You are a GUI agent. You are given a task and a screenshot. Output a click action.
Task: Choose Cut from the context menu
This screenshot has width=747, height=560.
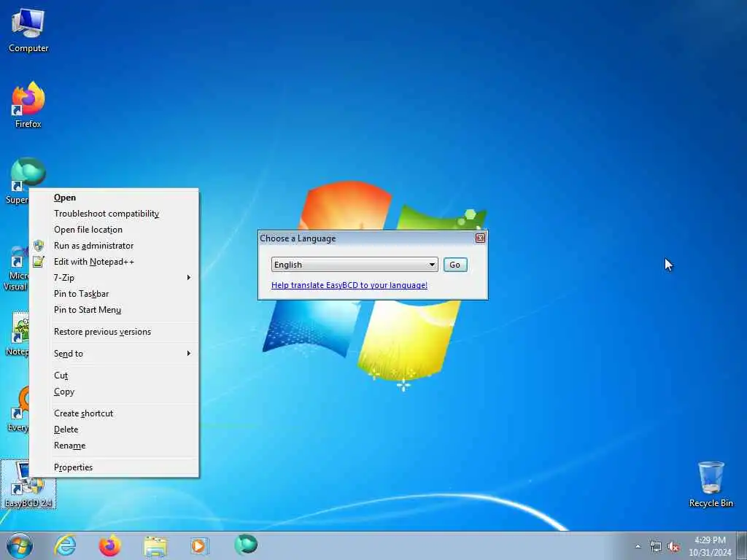(114, 376)
